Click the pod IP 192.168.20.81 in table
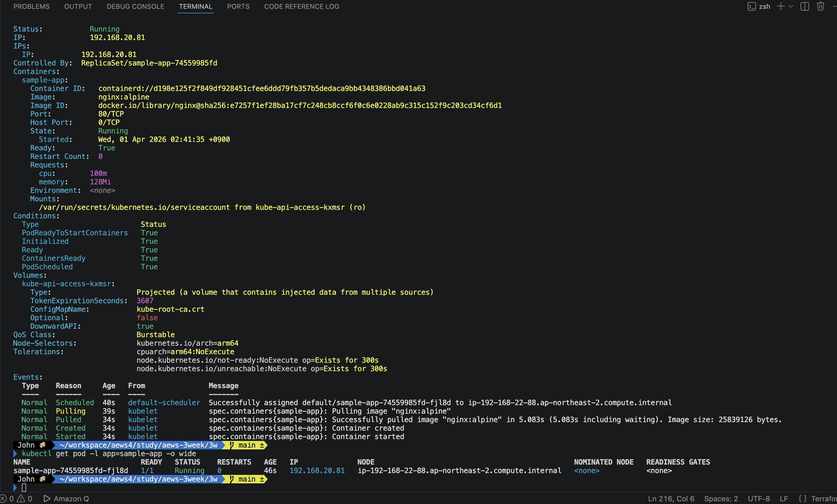Screen dimensions: 837x504 (x=317, y=470)
